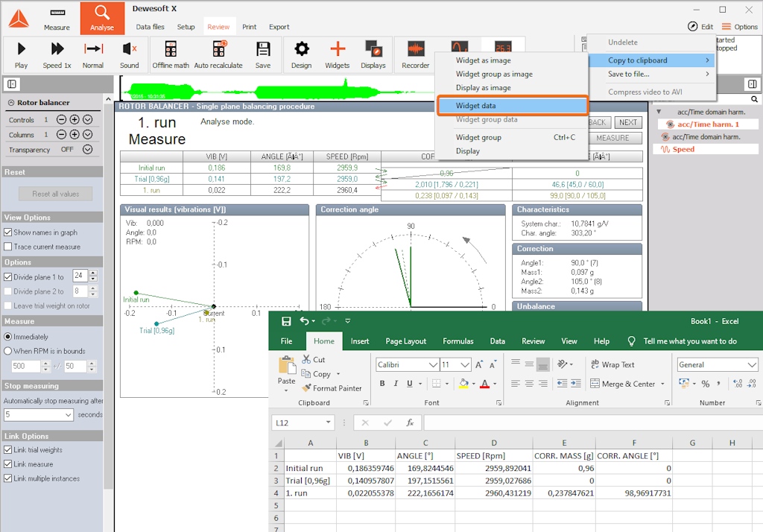Open Excel Formulas tab
The width and height of the screenshot is (763, 532).
click(x=458, y=341)
